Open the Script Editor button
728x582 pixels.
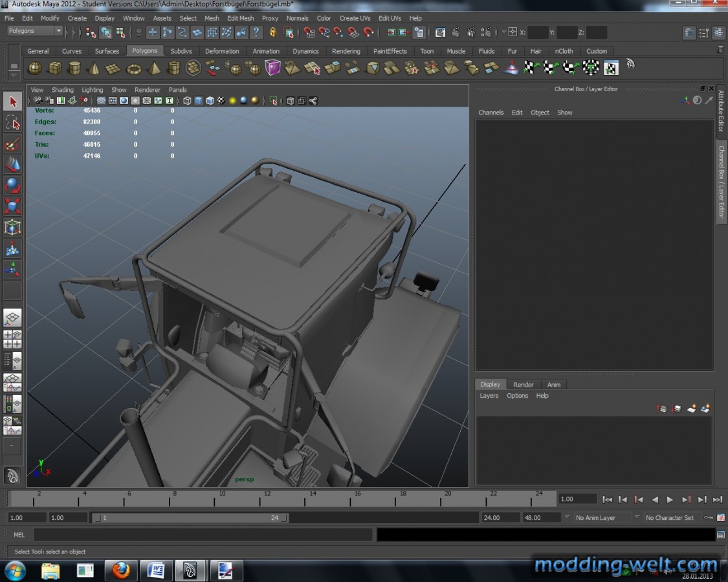tap(721, 535)
